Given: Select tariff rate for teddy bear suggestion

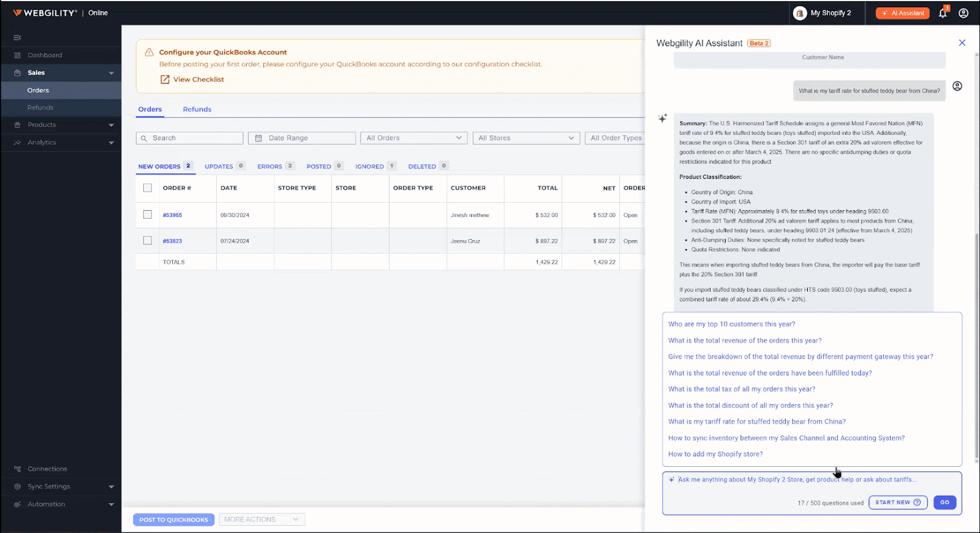Looking at the screenshot, I should pos(756,421).
